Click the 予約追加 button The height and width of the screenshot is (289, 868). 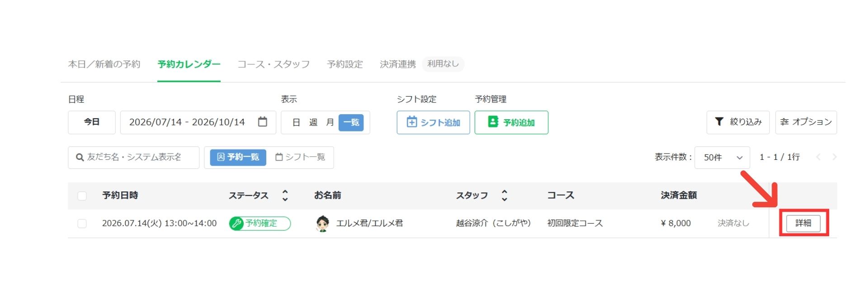tap(511, 122)
